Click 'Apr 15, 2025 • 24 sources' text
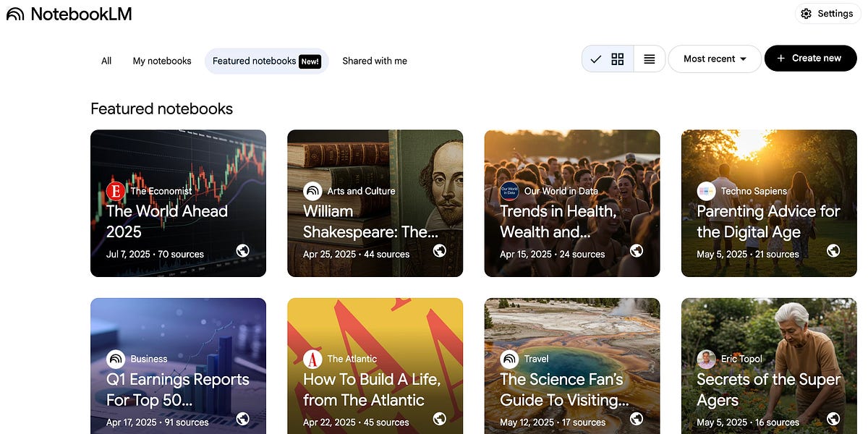This screenshot has height=434, width=868. (x=552, y=254)
